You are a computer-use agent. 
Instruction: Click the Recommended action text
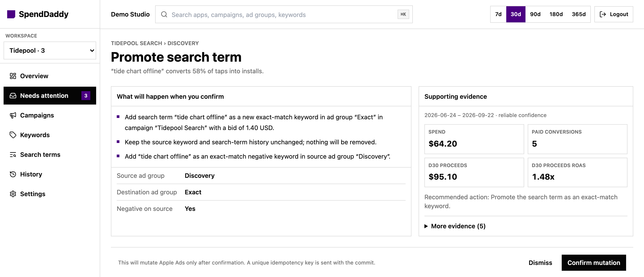[x=521, y=201]
